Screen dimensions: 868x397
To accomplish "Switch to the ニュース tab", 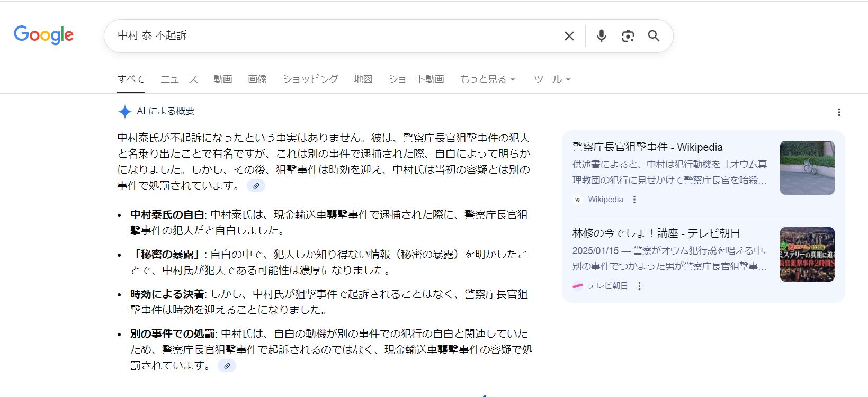I will [x=179, y=79].
